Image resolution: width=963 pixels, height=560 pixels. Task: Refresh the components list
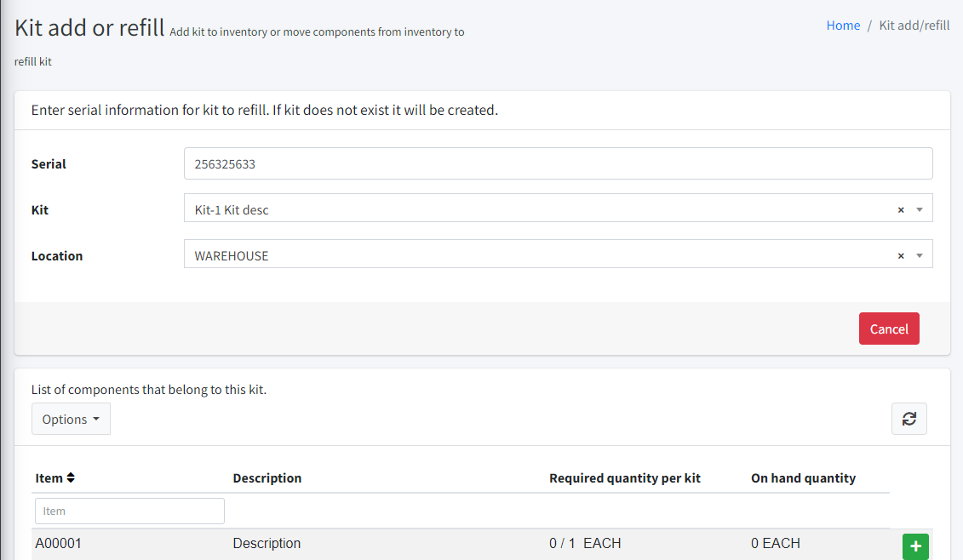[x=909, y=419]
